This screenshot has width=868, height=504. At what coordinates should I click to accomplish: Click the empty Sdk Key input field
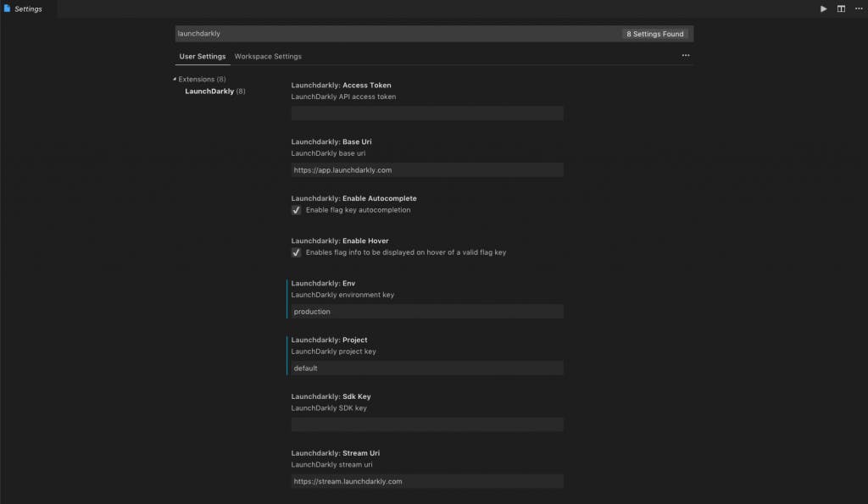coord(427,424)
